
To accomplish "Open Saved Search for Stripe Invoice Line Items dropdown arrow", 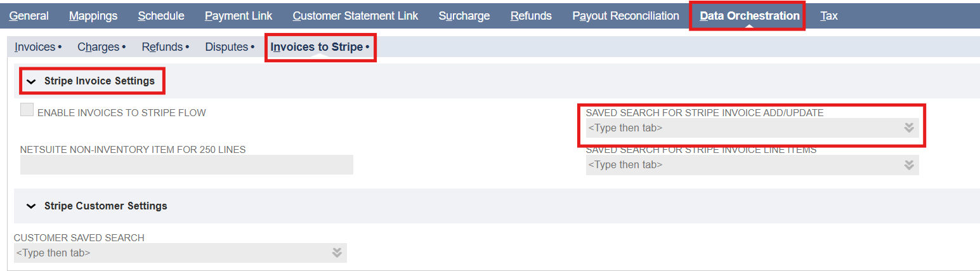I will pos(908,165).
